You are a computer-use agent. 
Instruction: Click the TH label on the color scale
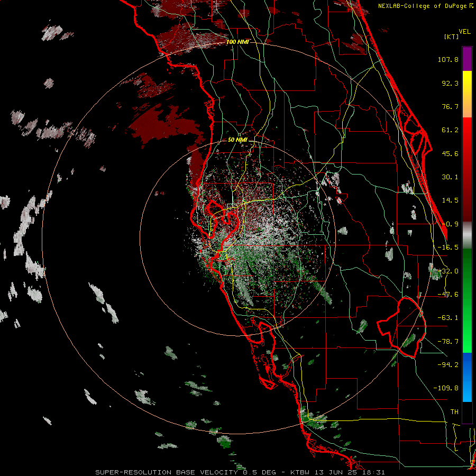tap(454, 411)
